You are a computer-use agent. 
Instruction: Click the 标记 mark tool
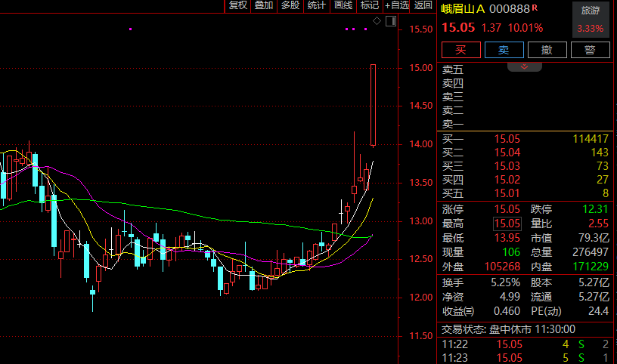point(370,5)
